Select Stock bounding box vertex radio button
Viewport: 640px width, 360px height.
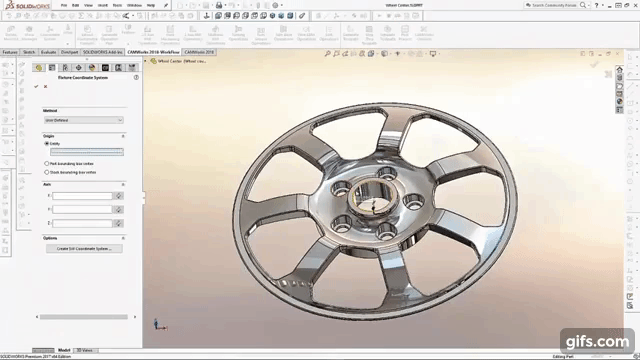click(47, 172)
